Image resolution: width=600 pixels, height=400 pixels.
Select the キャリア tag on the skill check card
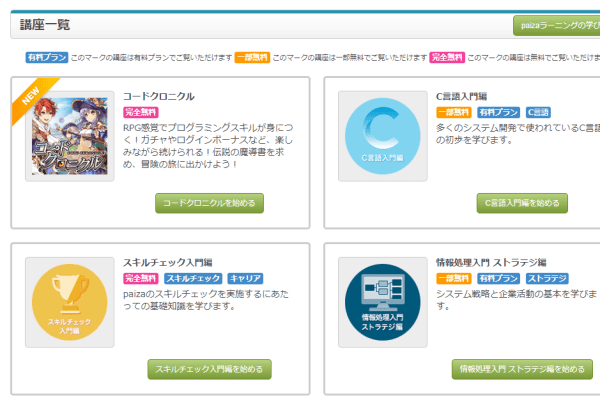[245, 278]
